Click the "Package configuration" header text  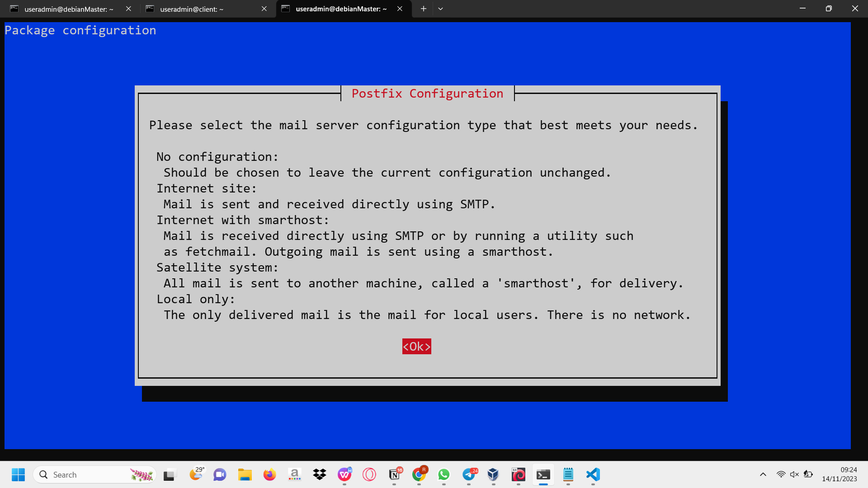pyautogui.click(x=80, y=30)
